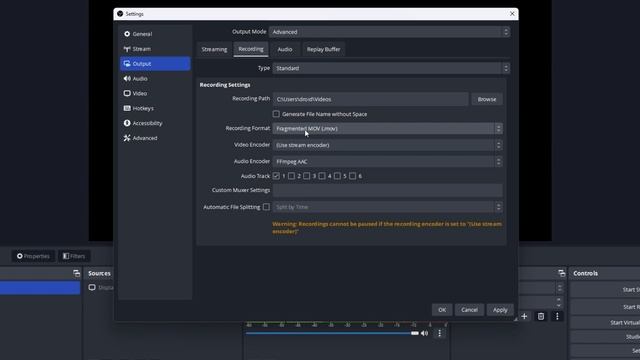
Task: Click the Recording Path text field
Action: (x=371, y=99)
